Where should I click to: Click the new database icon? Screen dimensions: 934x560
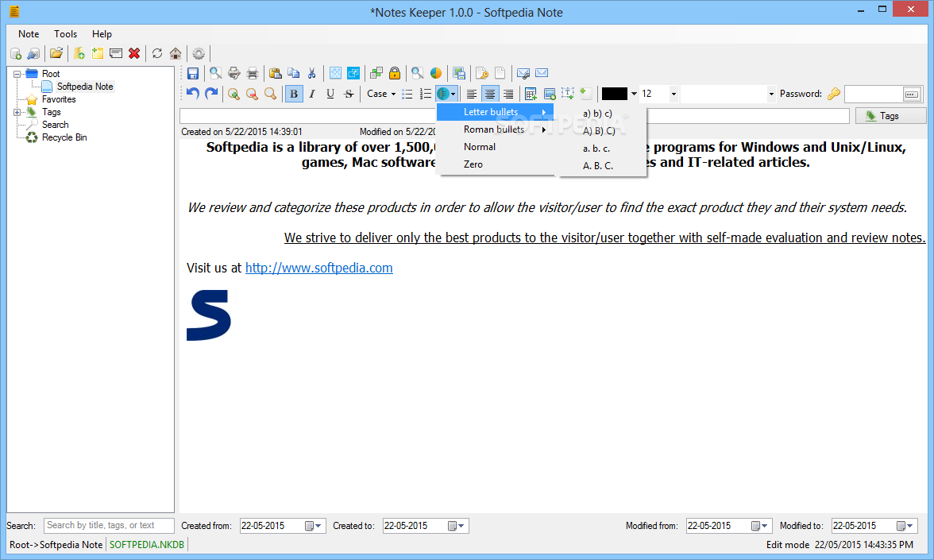pyautogui.click(x=16, y=54)
